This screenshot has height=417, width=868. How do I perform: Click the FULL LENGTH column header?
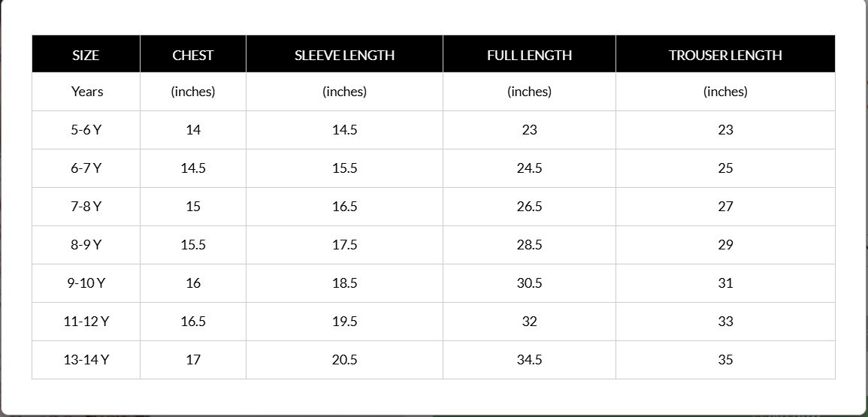(529, 54)
